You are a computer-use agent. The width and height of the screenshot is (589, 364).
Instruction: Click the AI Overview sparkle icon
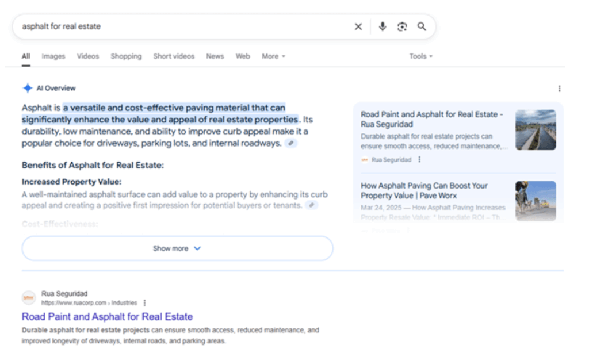click(x=28, y=88)
